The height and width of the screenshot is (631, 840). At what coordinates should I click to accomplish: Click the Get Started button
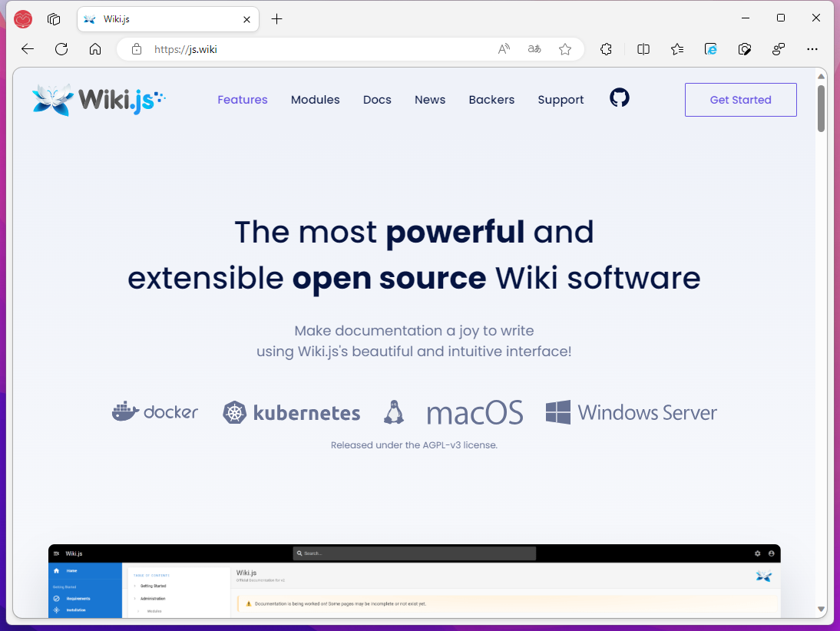[x=739, y=99]
